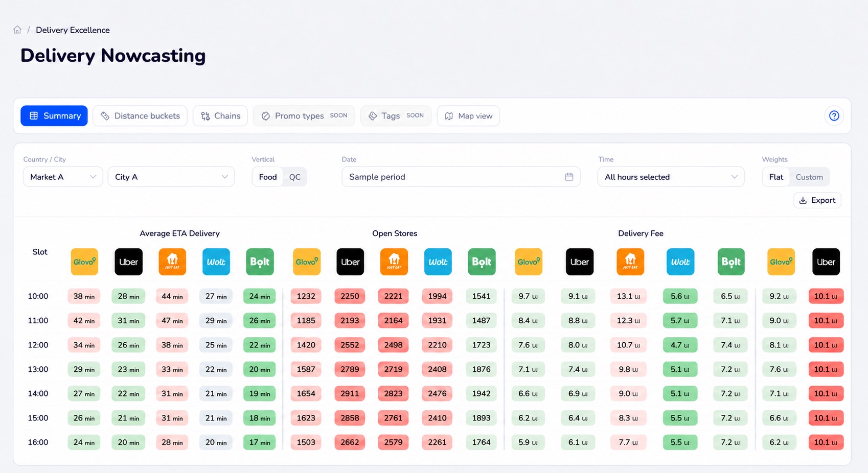Click the 13.1 delivery fee cell
This screenshot has width=868, height=473.
click(x=628, y=296)
